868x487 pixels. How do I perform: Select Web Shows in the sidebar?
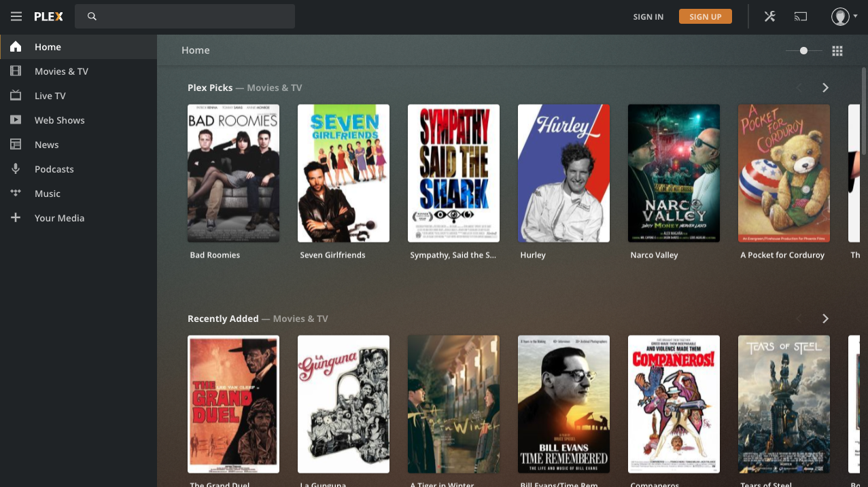coord(79,120)
